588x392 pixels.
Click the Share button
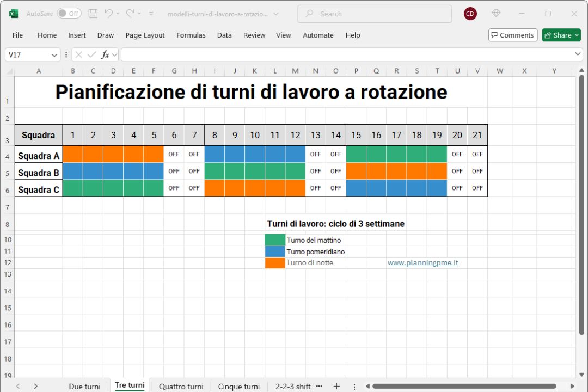561,35
